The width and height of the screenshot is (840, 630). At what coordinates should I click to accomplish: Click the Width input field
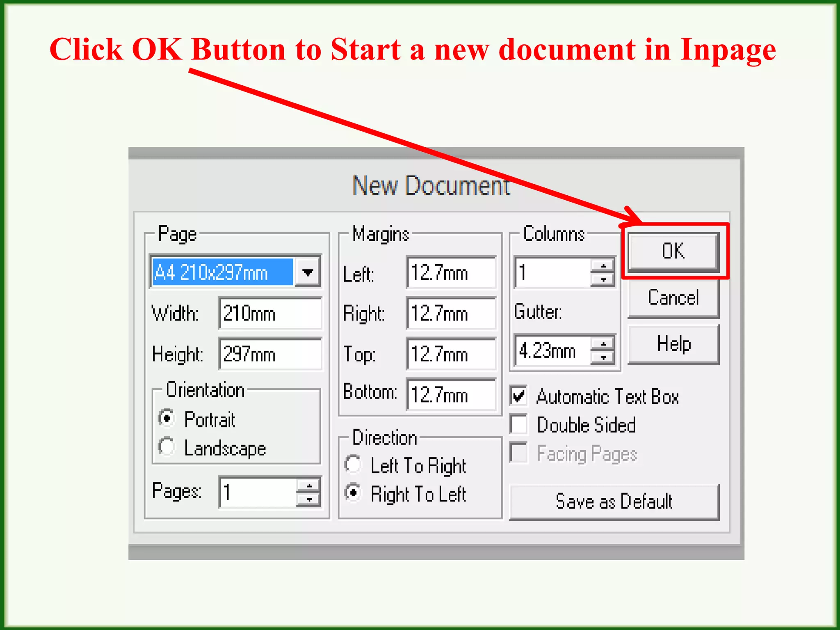point(271,313)
